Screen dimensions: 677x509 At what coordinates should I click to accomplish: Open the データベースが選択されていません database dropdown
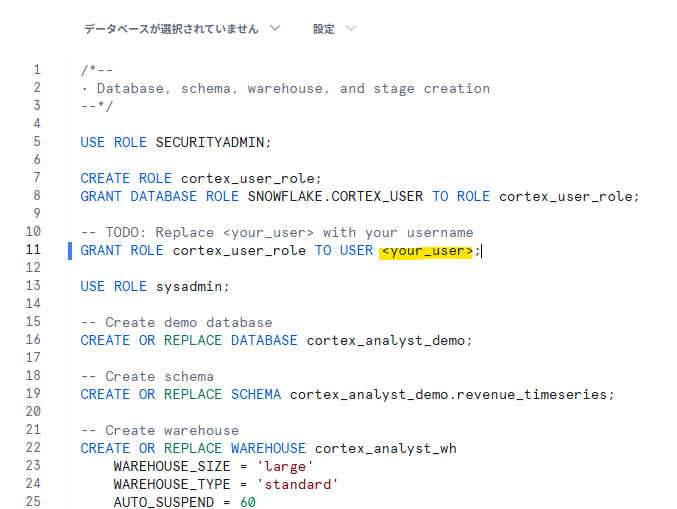point(182,29)
